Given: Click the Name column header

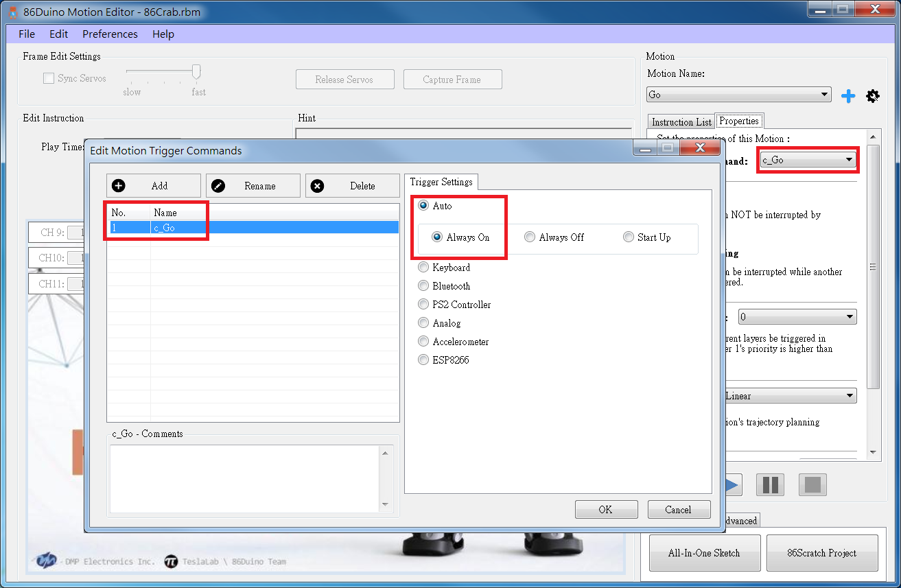Looking at the screenshot, I should pyautogui.click(x=274, y=213).
